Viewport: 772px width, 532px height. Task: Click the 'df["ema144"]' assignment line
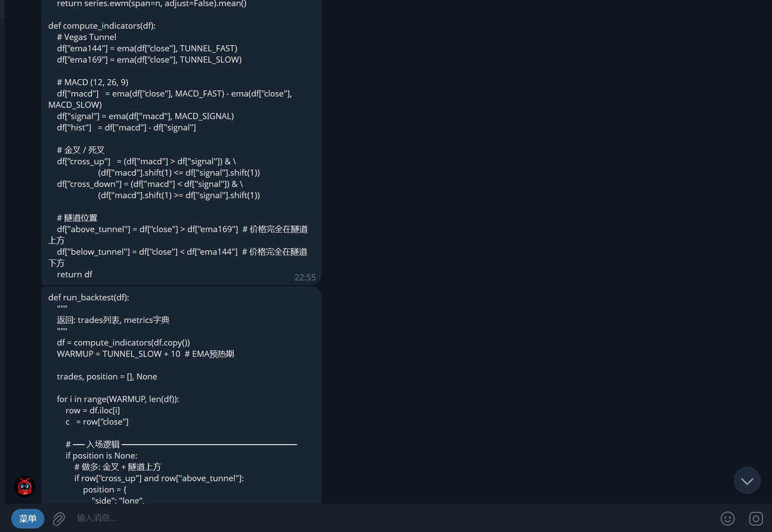coord(147,48)
